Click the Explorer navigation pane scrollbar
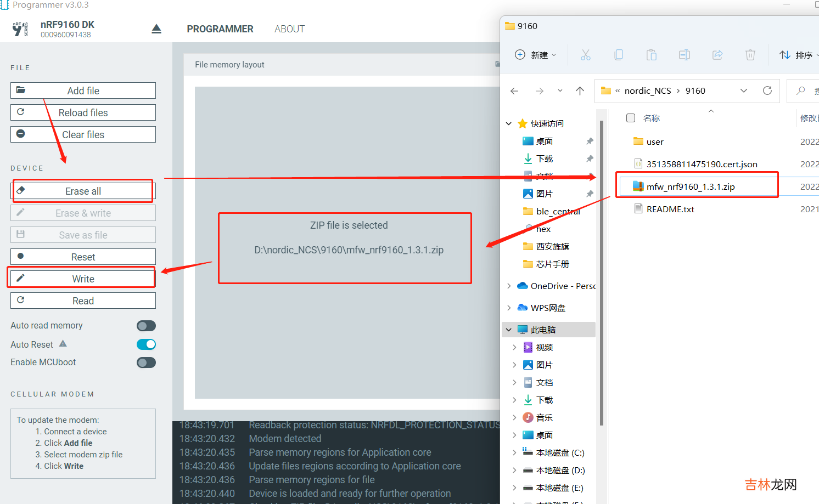The height and width of the screenshot is (504, 819). (602, 273)
